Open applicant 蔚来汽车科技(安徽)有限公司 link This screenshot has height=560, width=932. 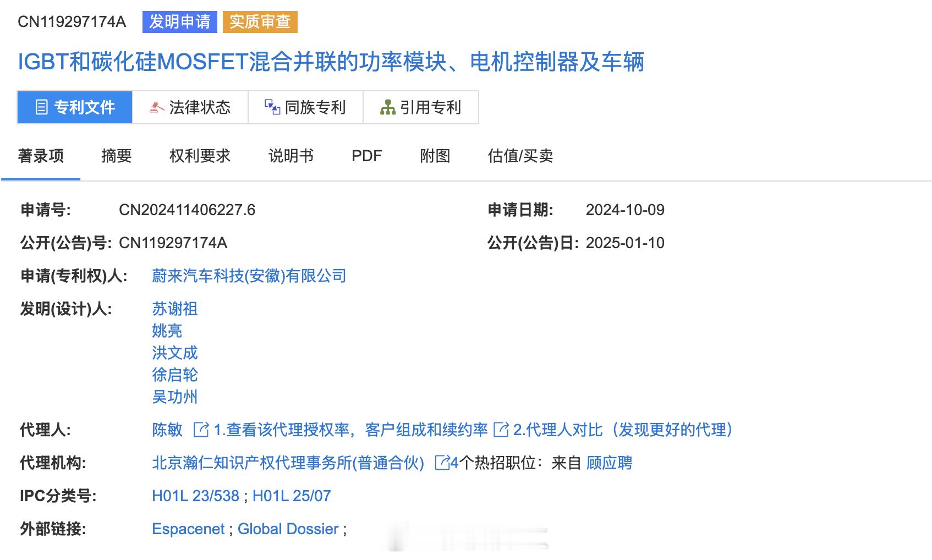249,276
